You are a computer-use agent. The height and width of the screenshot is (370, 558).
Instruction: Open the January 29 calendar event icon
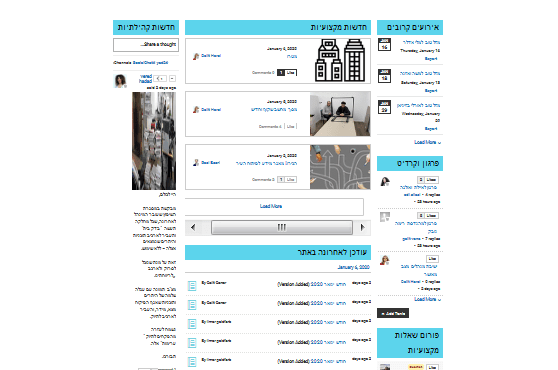[384, 107]
